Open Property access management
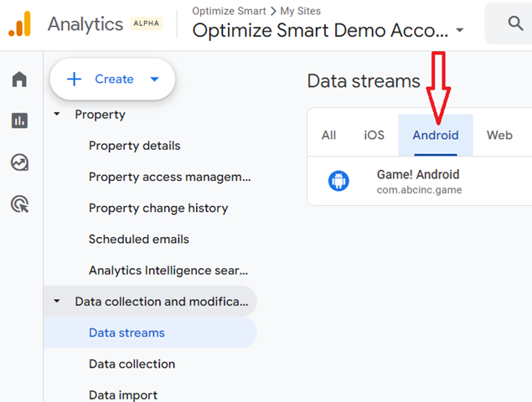 (x=169, y=177)
